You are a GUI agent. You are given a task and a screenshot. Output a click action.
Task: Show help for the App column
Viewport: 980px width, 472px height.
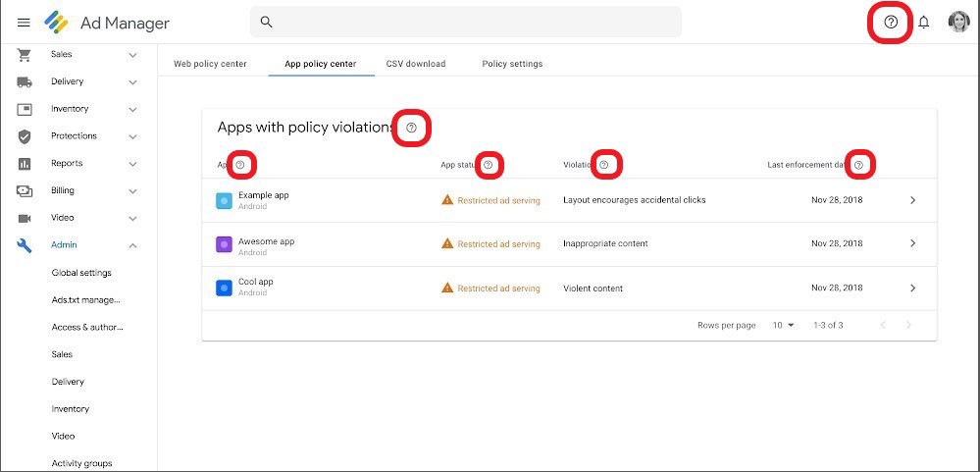[240, 165]
